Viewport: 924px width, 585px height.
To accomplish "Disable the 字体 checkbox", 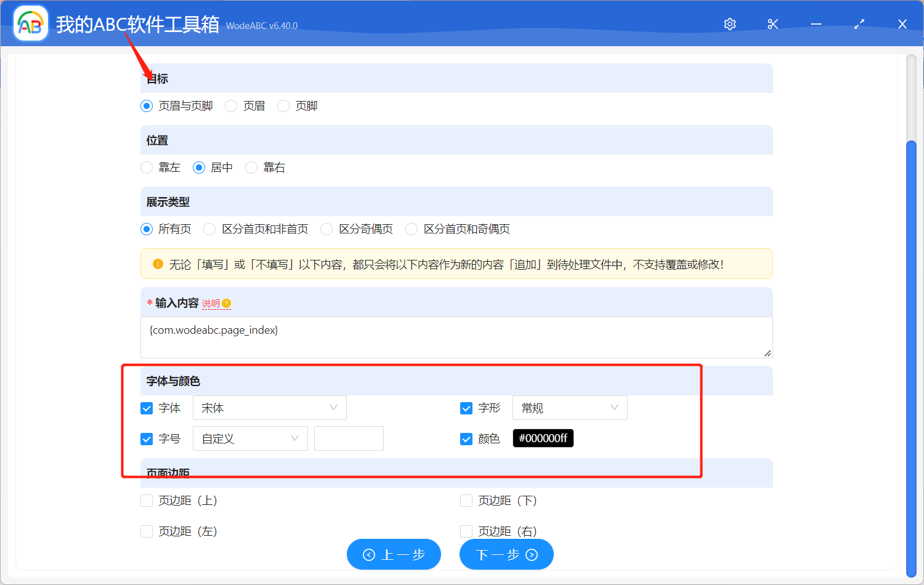I will tap(146, 408).
